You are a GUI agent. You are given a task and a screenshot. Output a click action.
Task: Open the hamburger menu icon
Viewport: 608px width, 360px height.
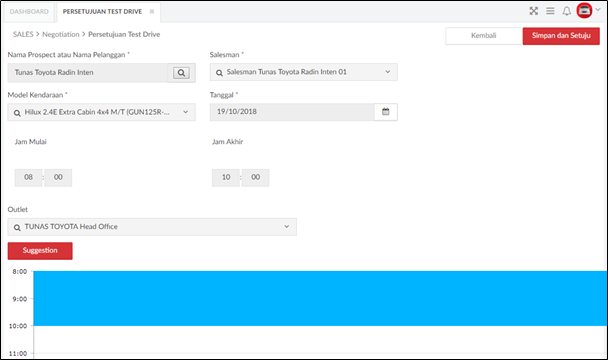pyautogui.click(x=550, y=11)
